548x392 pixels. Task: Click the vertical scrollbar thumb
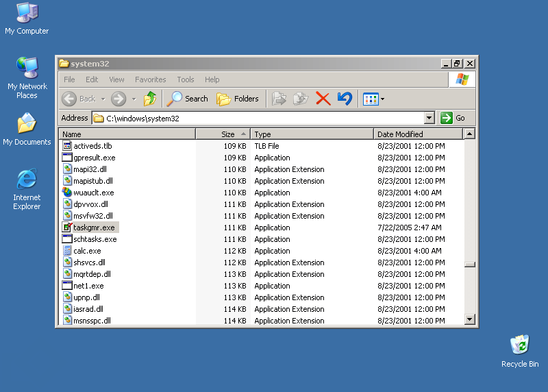(x=469, y=265)
